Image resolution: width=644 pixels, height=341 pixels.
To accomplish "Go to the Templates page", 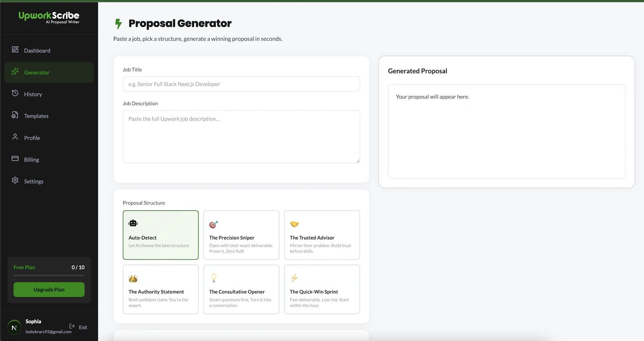I will [x=49, y=116].
